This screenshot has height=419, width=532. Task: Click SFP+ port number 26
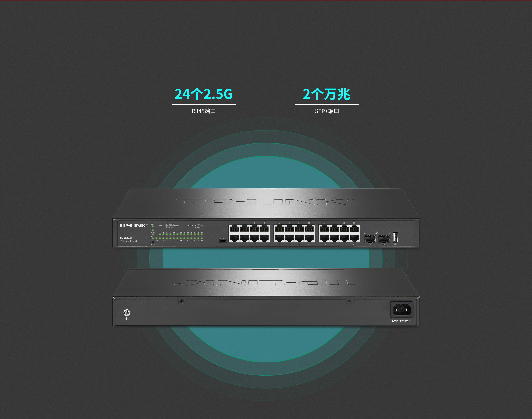tap(384, 239)
